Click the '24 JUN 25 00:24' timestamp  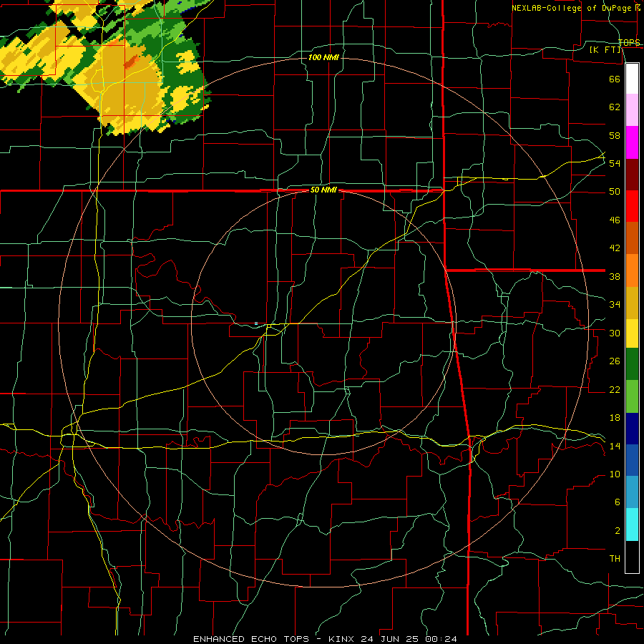(409, 639)
